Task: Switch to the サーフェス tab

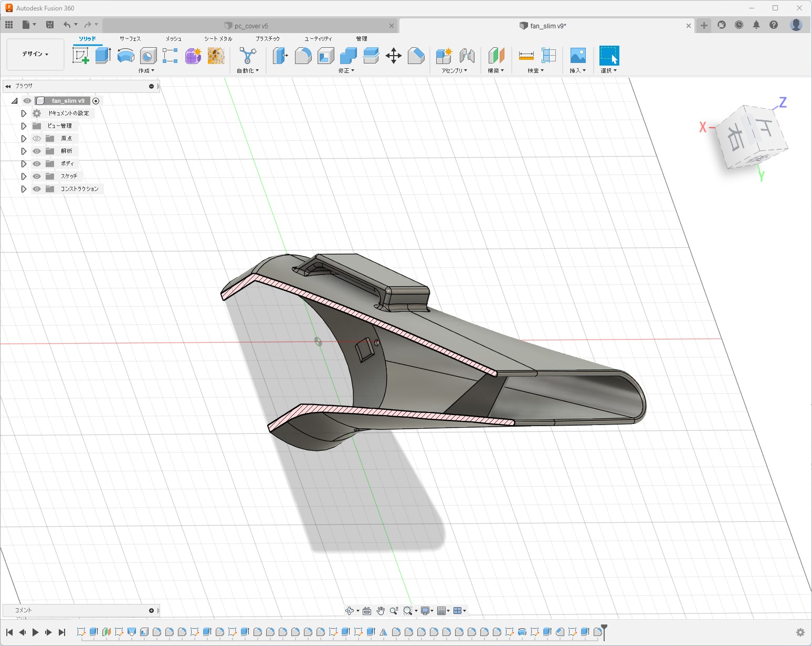Action: coord(130,39)
